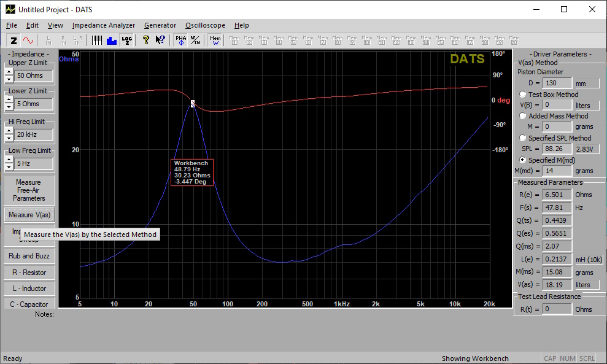Image resolution: width=607 pixels, height=364 pixels.
Task: Click the Mem W workbench memory icon
Action: click(215, 41)
